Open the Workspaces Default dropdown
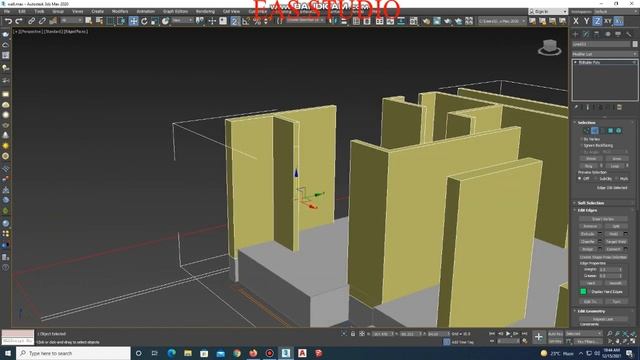The height and width of the screenshot is (360, 640). [x=616, y=11]
